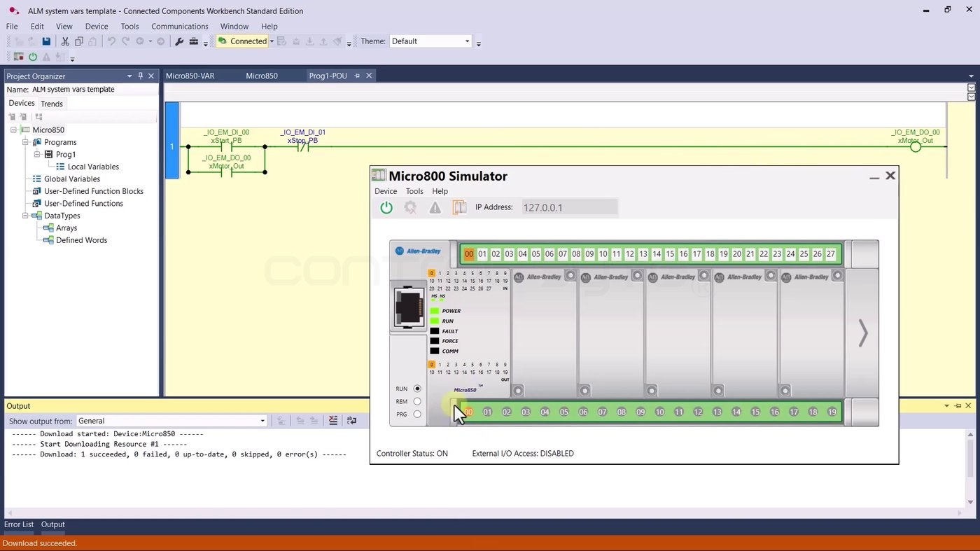
Task: Select the RUN mode radio button
Action: pos(417,389)
